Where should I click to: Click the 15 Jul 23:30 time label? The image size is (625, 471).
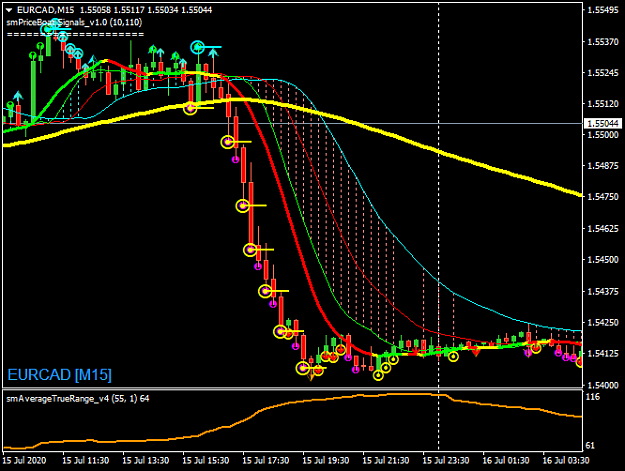click(x=446, y=461)
